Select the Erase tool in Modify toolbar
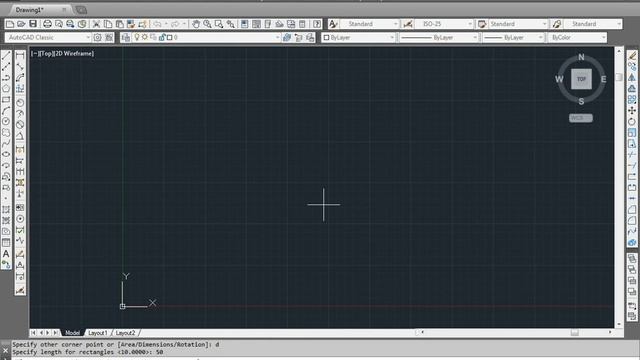Image resolution: width=640 pixels, height=360 pixels. [632, 56]
